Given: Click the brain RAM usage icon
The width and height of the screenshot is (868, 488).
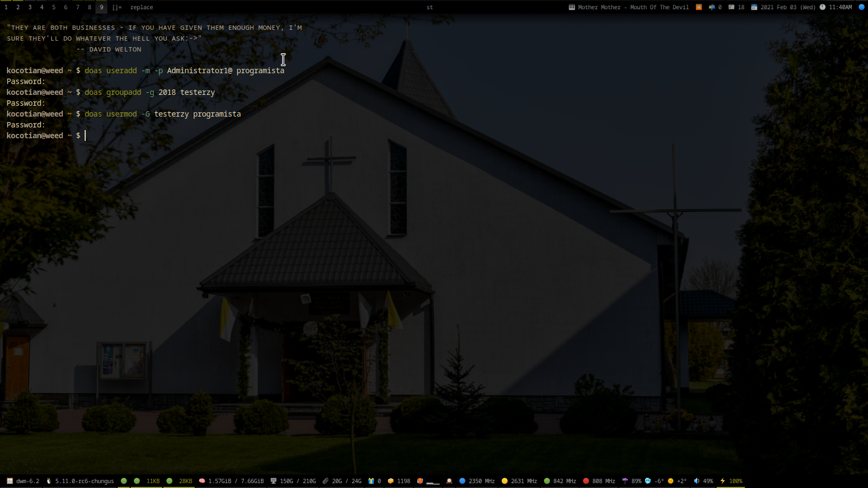Looking at the screenshot, I should coord(202,481).
